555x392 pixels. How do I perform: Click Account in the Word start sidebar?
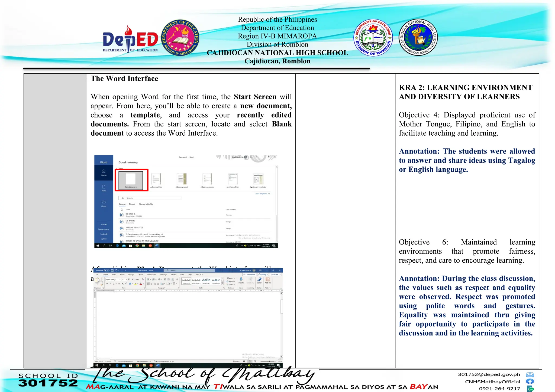coord(104,224)
